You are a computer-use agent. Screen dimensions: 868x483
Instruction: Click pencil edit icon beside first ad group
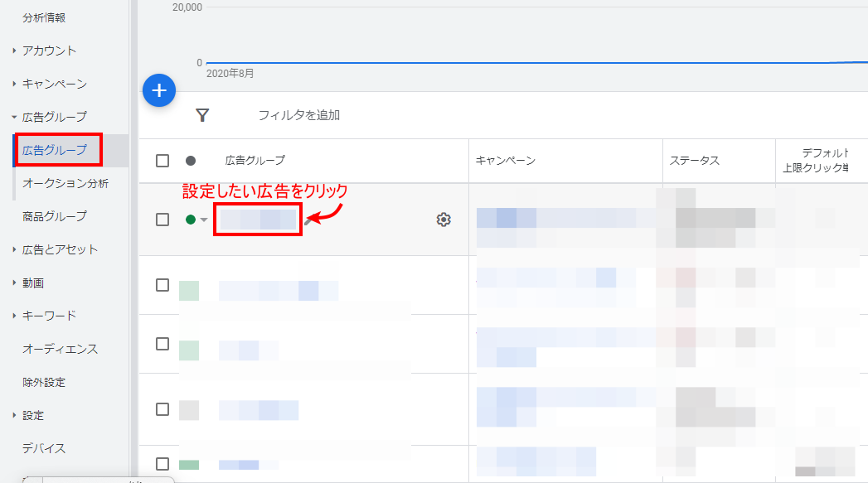coord(308,220)
